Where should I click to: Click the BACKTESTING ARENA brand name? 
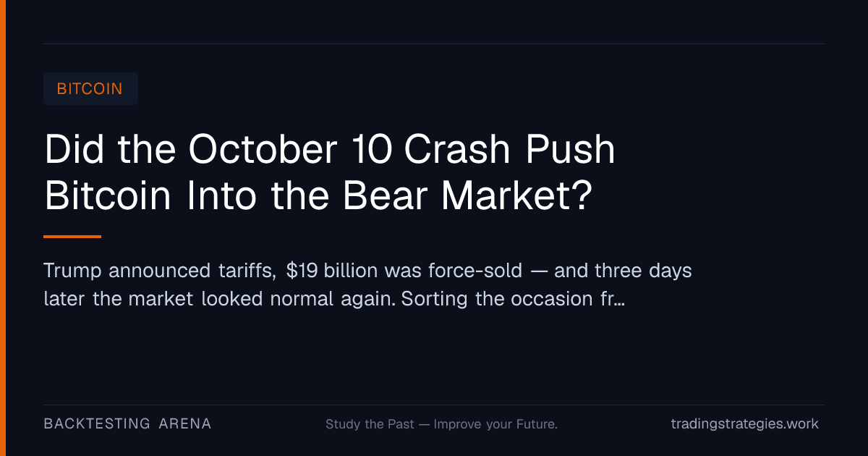point(127,424)
